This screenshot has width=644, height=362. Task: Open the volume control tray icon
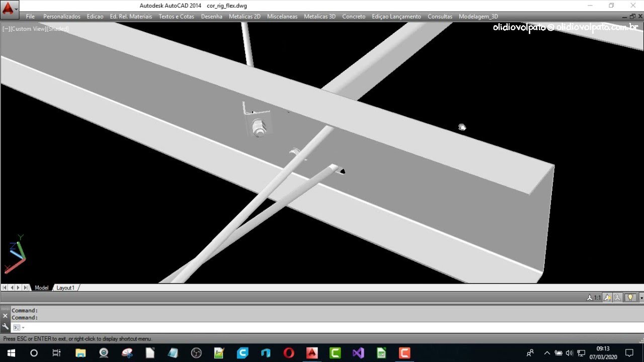pyautogui.click(x=570, y=353)
